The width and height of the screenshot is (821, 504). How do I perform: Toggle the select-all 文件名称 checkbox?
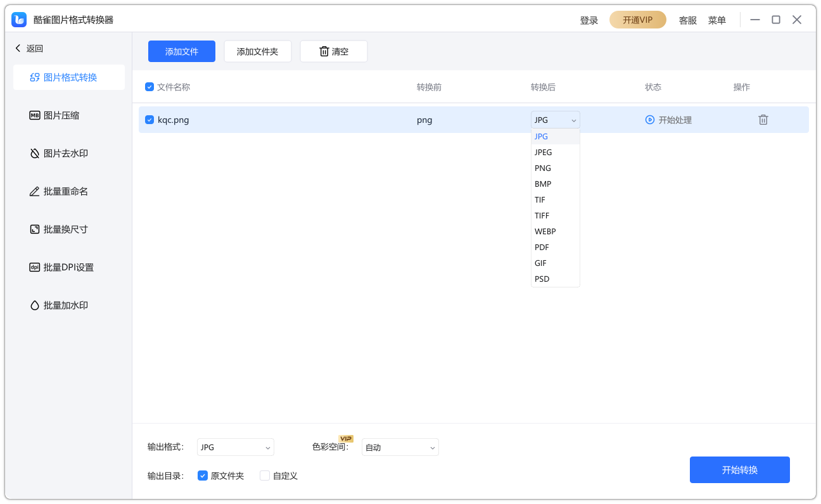coord(150,87)
